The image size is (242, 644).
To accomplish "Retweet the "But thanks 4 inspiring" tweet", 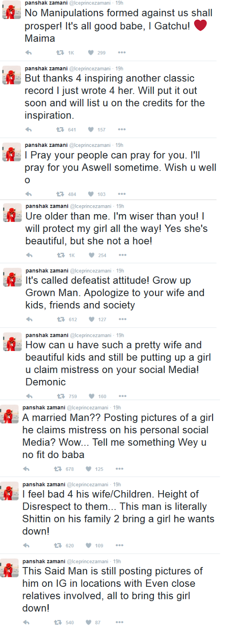I will [60, 130].
